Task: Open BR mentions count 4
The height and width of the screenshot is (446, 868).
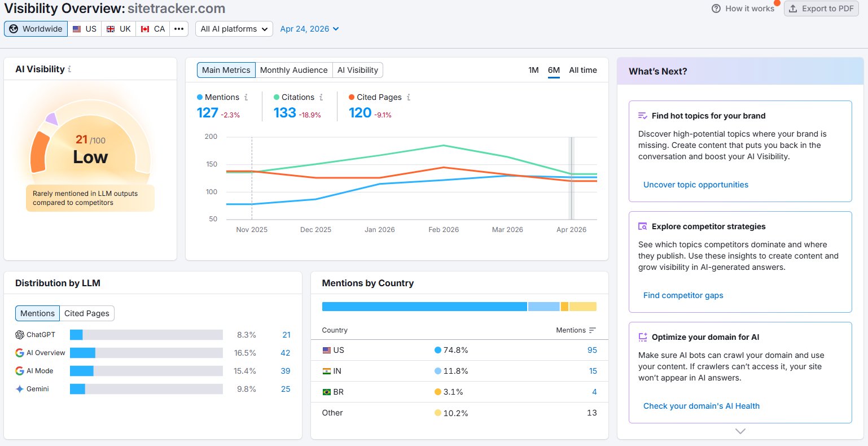Action: (594, 392)
